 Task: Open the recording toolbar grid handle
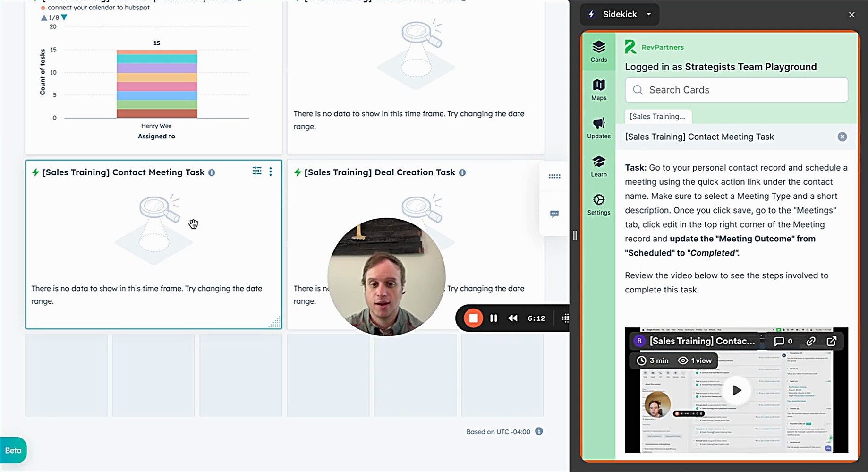tap(565, 318)
